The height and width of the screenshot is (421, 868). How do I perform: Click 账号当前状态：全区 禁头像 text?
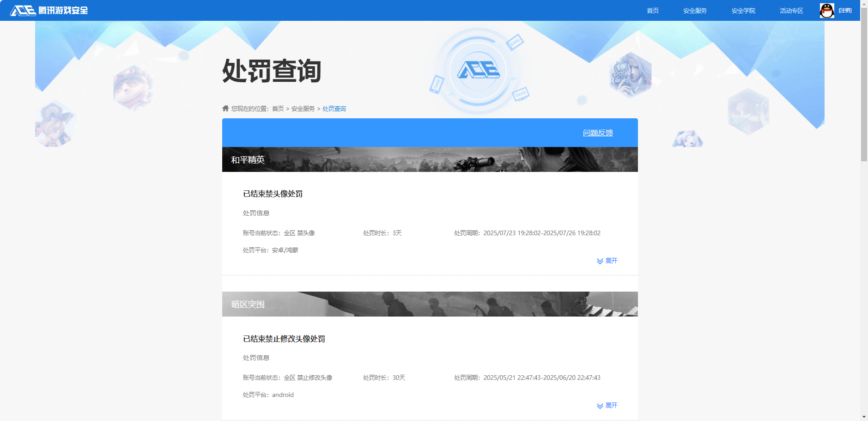279,233
